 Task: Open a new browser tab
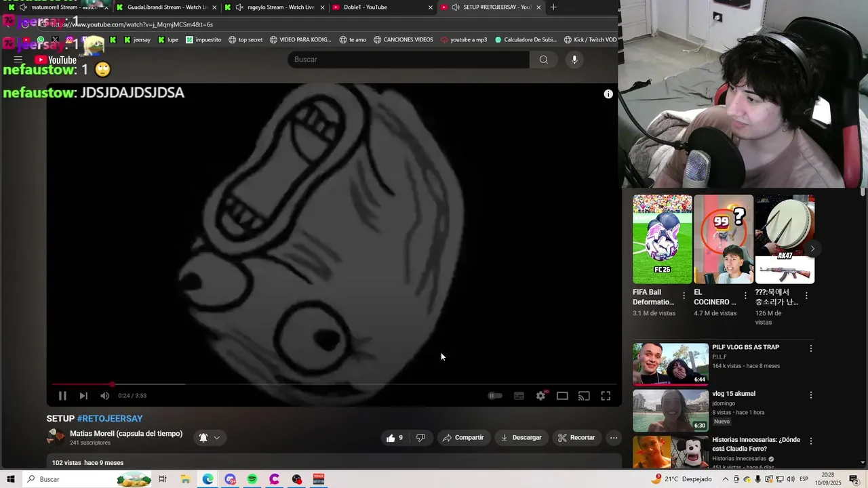coord(553,7)
